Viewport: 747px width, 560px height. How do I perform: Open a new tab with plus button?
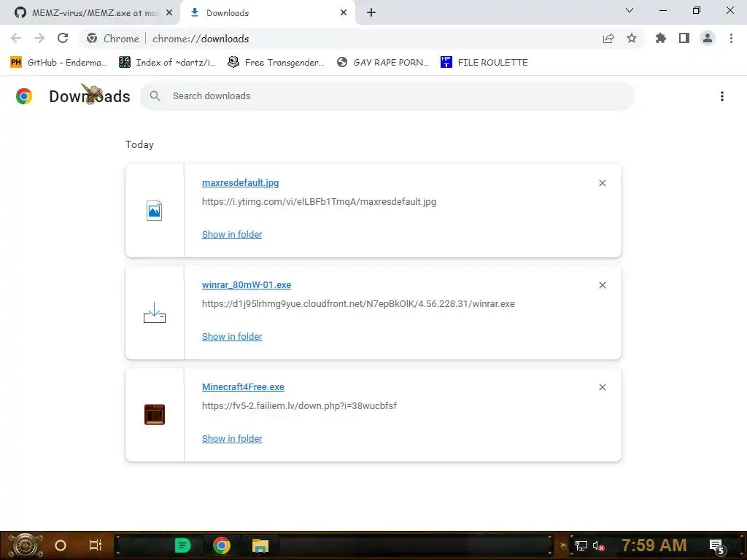[371, 13]
